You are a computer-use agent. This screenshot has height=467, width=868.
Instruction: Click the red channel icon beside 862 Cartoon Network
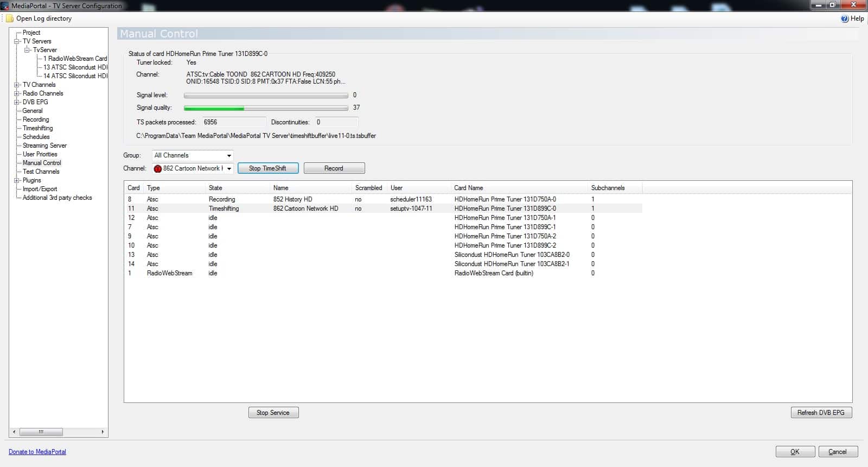158,169
